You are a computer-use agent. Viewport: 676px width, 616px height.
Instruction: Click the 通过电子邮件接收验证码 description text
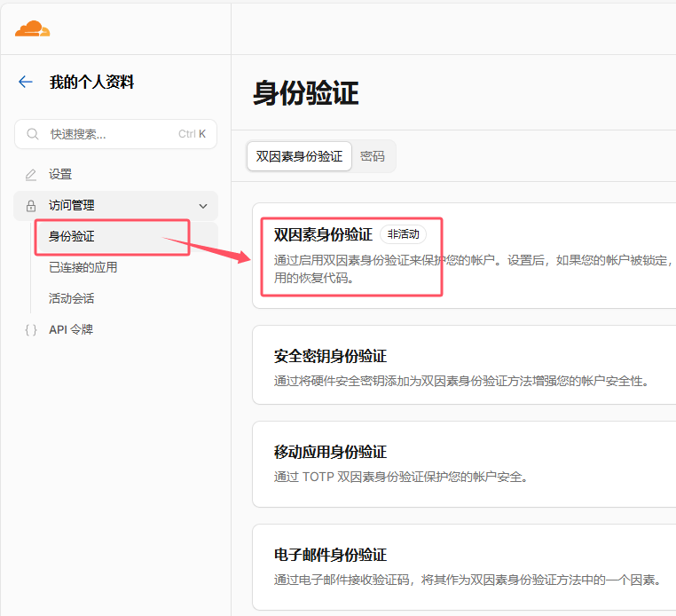point(468,580)
